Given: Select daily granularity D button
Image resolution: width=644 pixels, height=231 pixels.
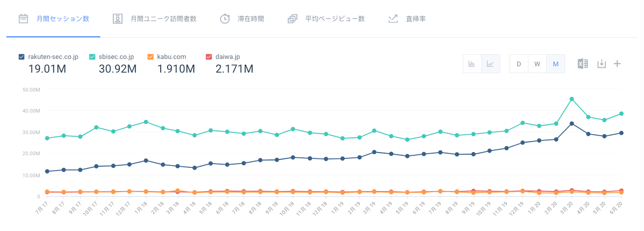Looking at the screenshot, I should pos(518,64).
